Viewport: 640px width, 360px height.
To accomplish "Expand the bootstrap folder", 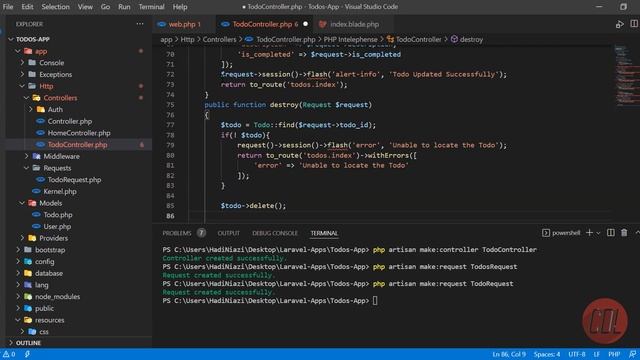I will 18,250.
